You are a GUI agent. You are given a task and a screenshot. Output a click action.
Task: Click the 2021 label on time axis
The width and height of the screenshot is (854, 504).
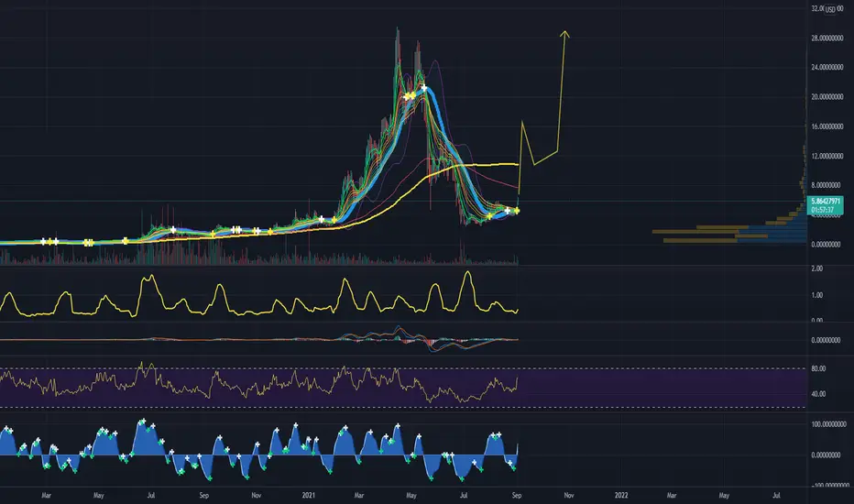(308, 495)
